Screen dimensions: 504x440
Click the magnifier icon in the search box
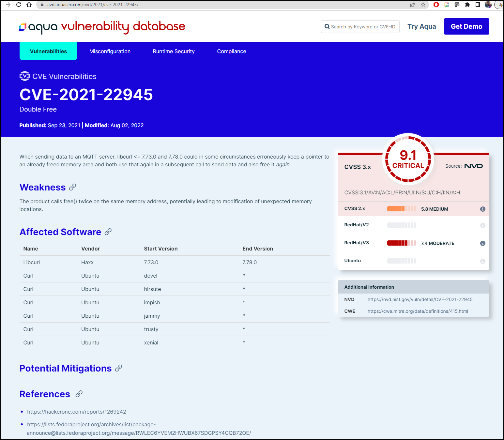tap(327, 26)
